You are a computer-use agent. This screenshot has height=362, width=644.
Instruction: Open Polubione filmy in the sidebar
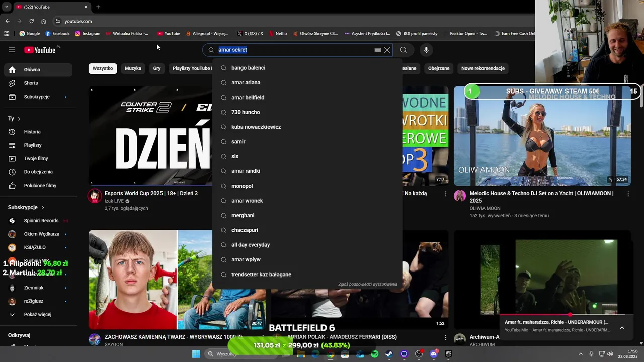tap(38, 186)
